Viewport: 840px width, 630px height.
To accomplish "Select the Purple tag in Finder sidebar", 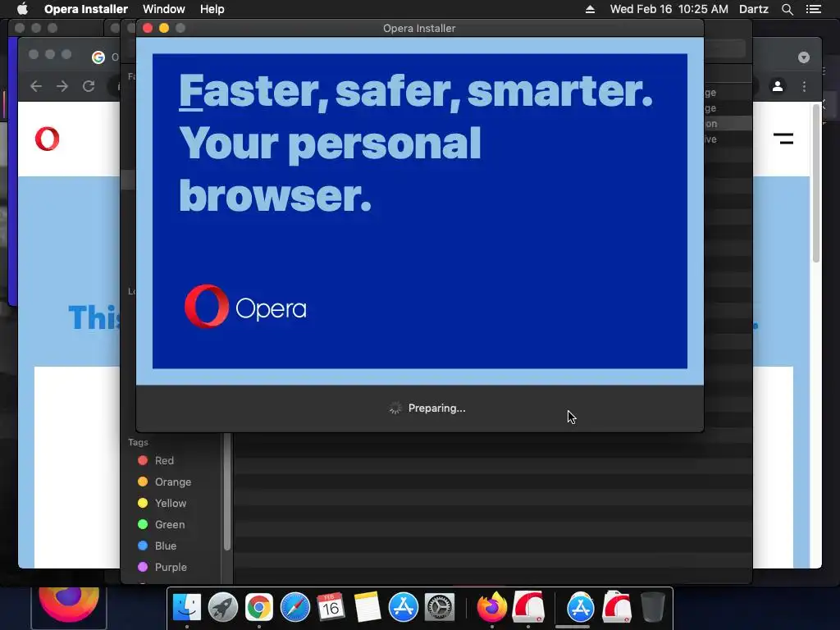I will coord(162,568).
